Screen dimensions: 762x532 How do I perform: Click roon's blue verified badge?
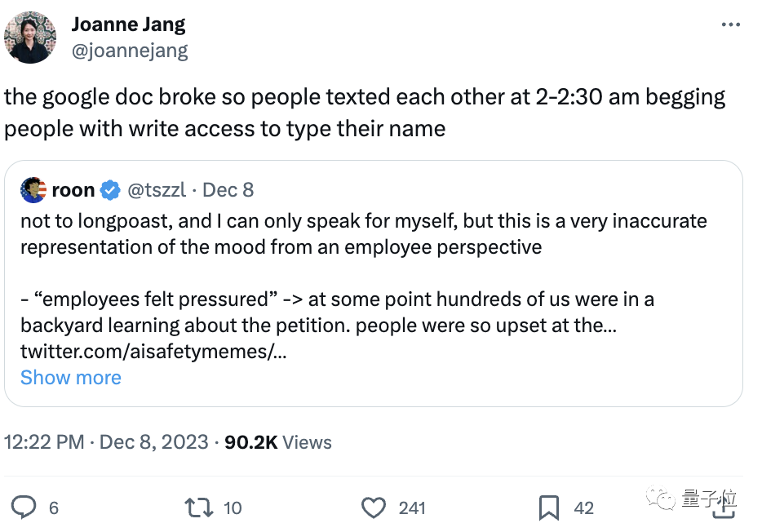coord(110,190)
